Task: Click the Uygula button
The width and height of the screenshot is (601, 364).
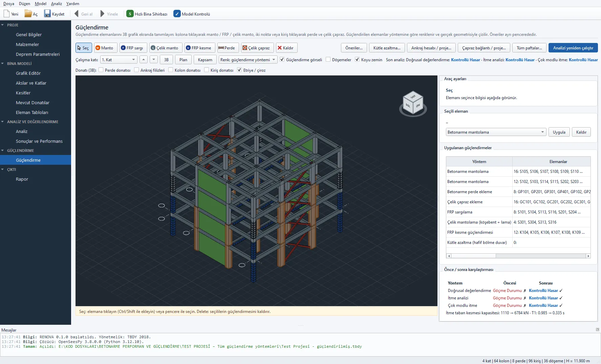Action: [x=559, y=132]
